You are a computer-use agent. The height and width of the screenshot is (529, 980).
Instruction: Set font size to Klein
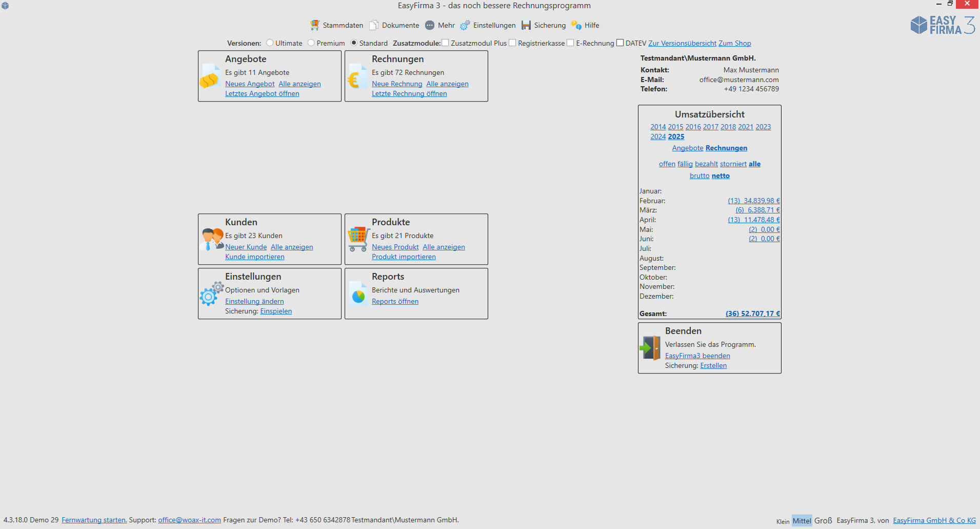coord(783,522)
